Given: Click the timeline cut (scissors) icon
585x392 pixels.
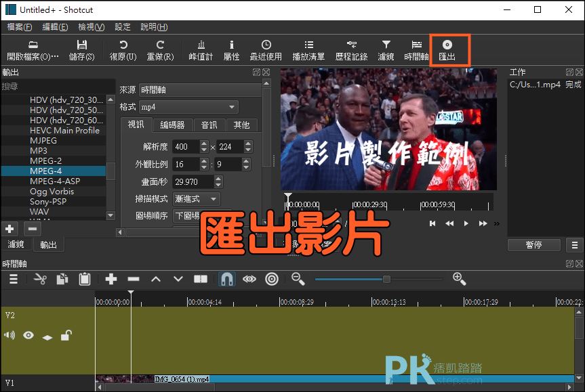Looking at the screenshot, I should click(x=40, y=279).
